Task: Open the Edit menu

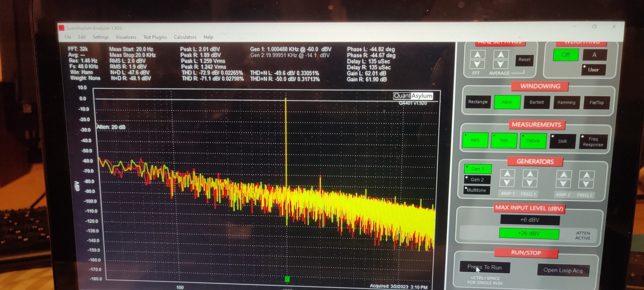Action: (x=82, y=37)
